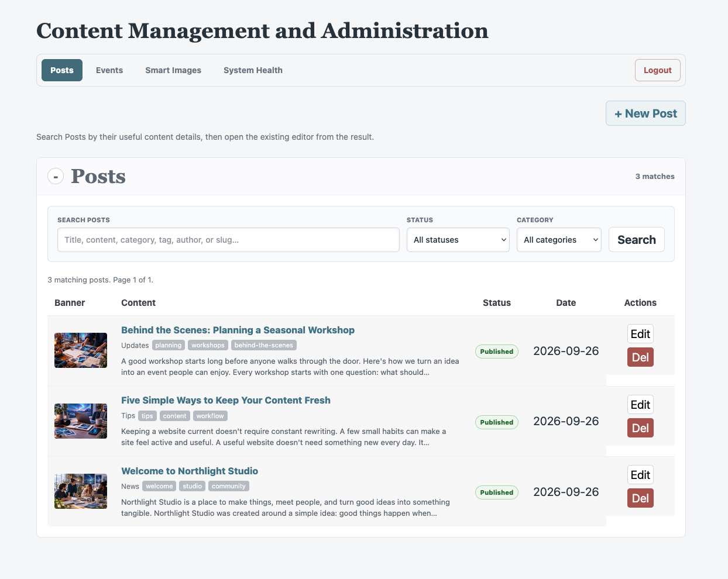728x579 pixels.
Task: Click the studio tag
Action: pos(192,486)
